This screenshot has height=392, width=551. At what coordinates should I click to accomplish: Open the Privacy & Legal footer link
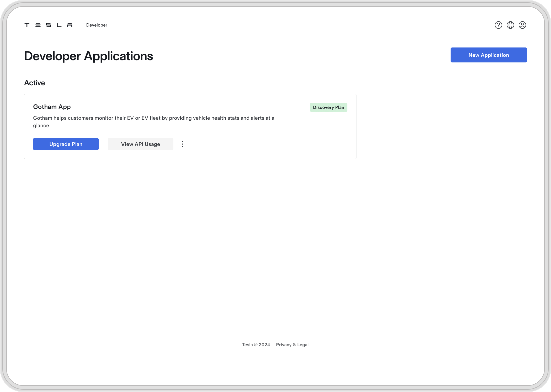[292, 345]
